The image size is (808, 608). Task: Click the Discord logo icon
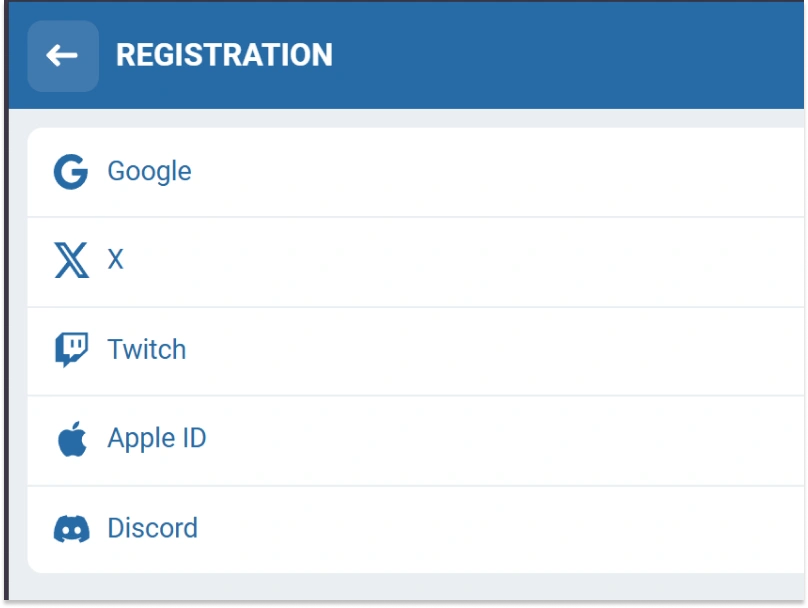(71, 529)
